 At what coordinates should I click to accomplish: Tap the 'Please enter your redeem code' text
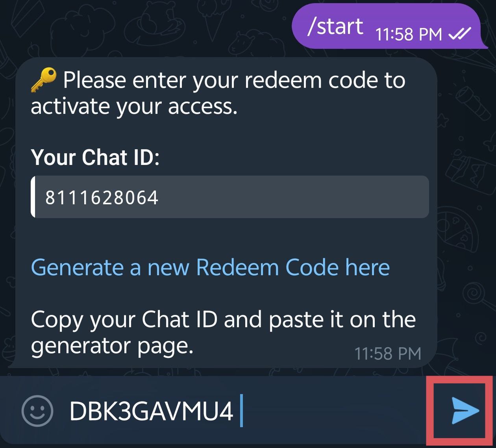pyautogui.click(x=234, y=81)
